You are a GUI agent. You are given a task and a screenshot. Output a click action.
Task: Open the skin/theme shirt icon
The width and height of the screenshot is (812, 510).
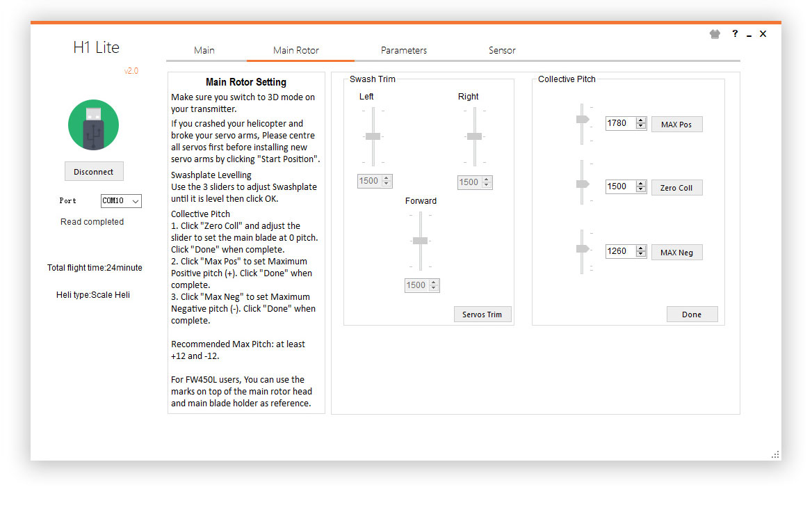coord(715,34)
